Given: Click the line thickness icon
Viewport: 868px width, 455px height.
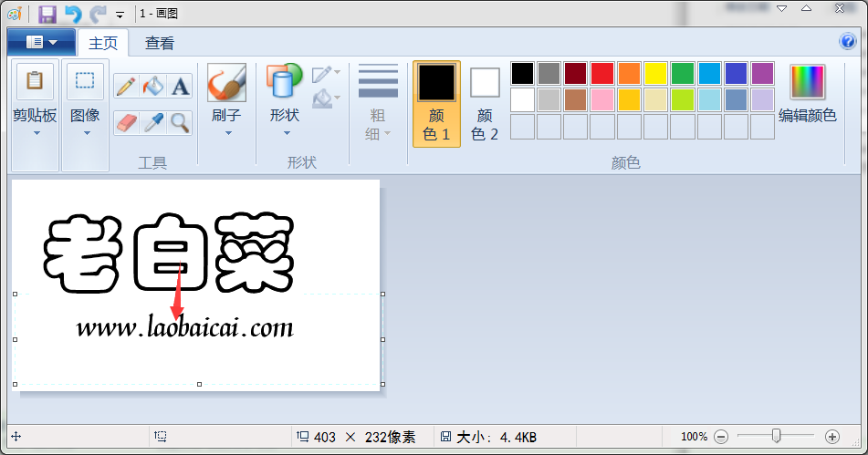Looking at the screenshot, I should 378,81.
